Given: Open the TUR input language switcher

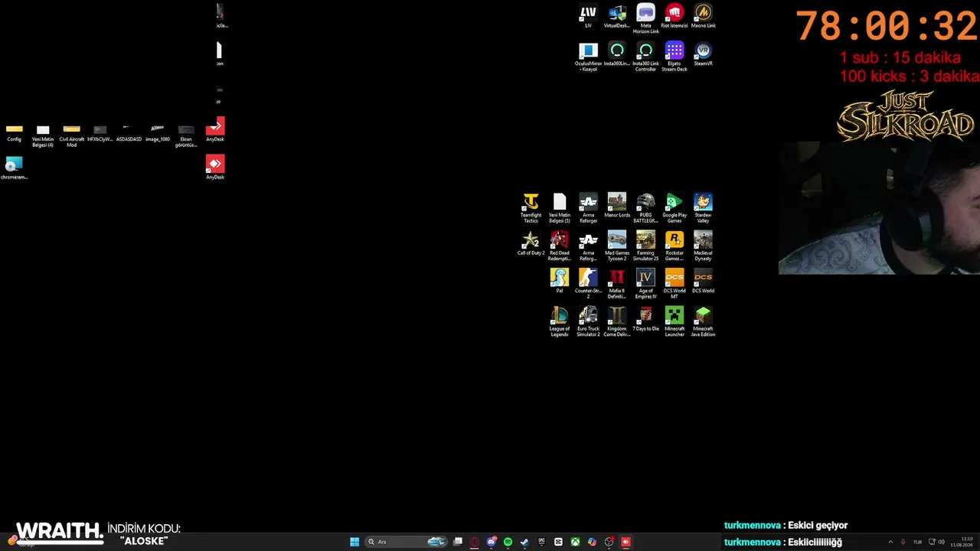Looking at the screenshot, I should tap(917, 542).
